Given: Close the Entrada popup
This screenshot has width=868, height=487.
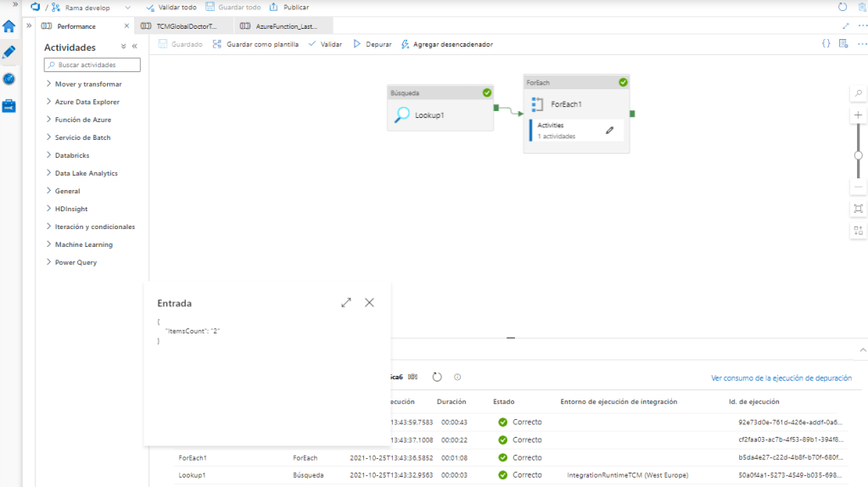Looking at the screenshot, I should pos(369,303).
